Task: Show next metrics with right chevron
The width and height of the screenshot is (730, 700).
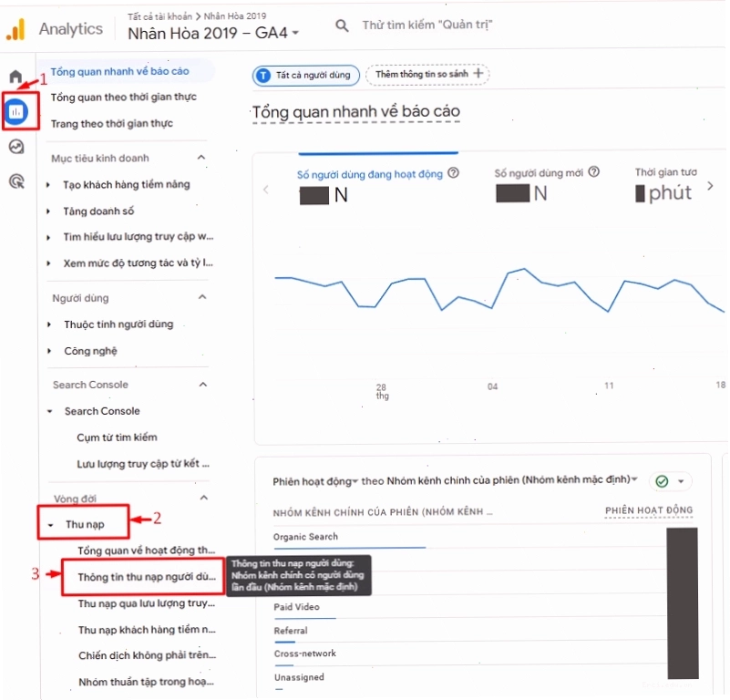Action: (x=710, y=186)
